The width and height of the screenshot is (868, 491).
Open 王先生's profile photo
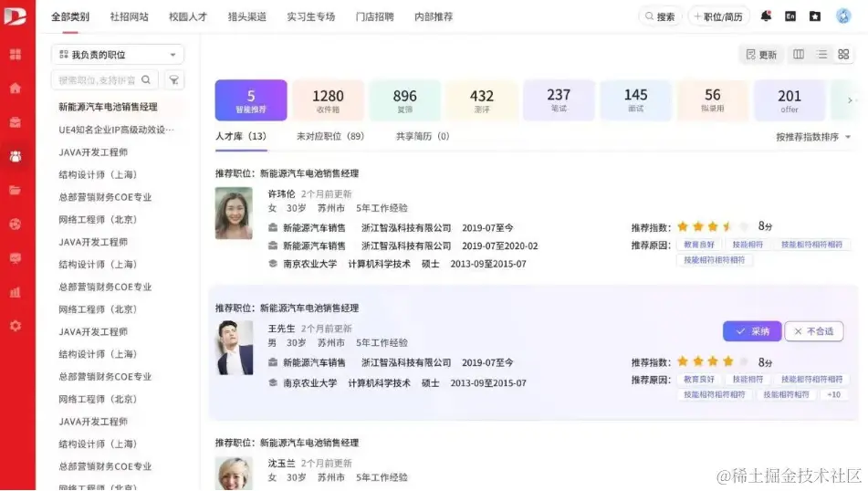[235, 348]
